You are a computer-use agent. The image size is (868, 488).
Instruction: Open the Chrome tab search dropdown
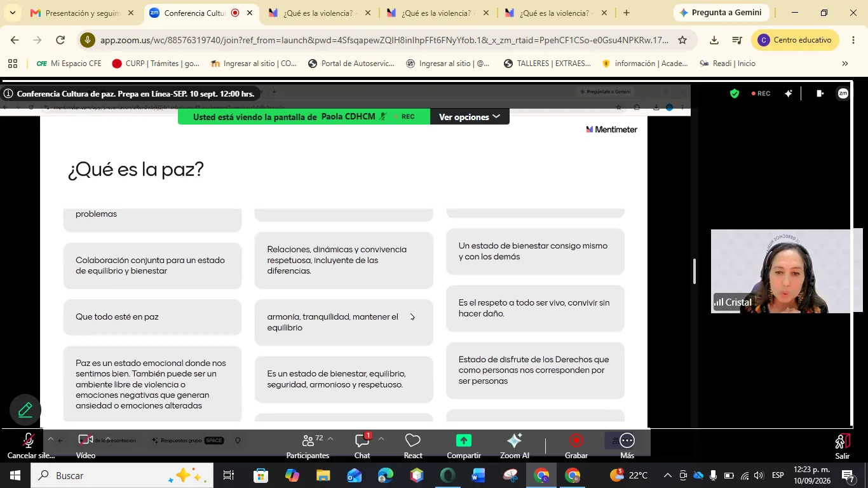13,13
